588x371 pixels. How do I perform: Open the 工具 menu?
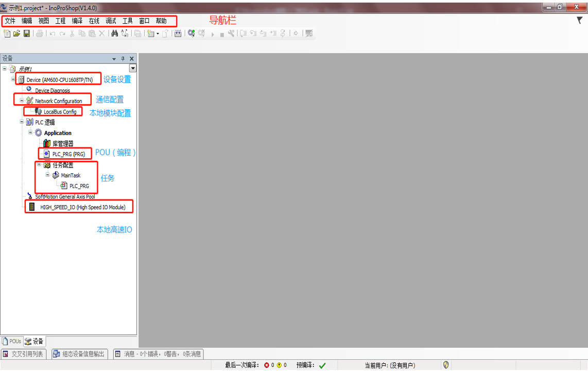(128, 21)
